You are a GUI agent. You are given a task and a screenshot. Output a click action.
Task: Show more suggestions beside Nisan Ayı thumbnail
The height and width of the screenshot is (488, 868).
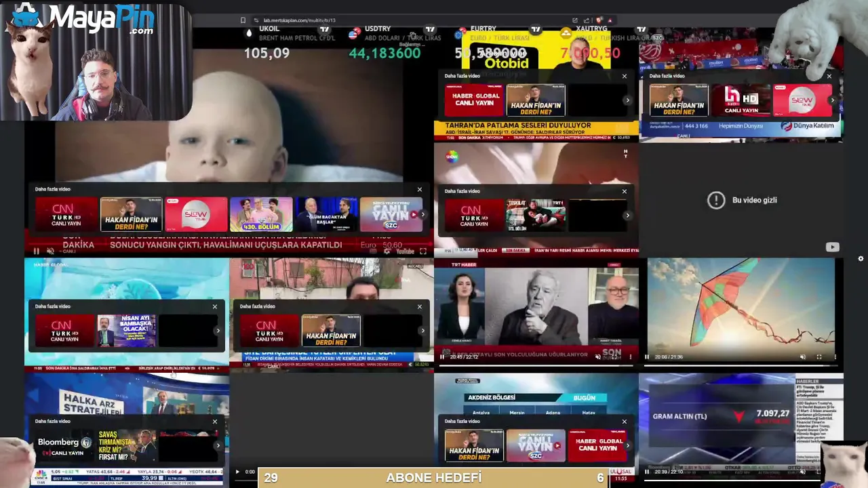pos(218,331)
